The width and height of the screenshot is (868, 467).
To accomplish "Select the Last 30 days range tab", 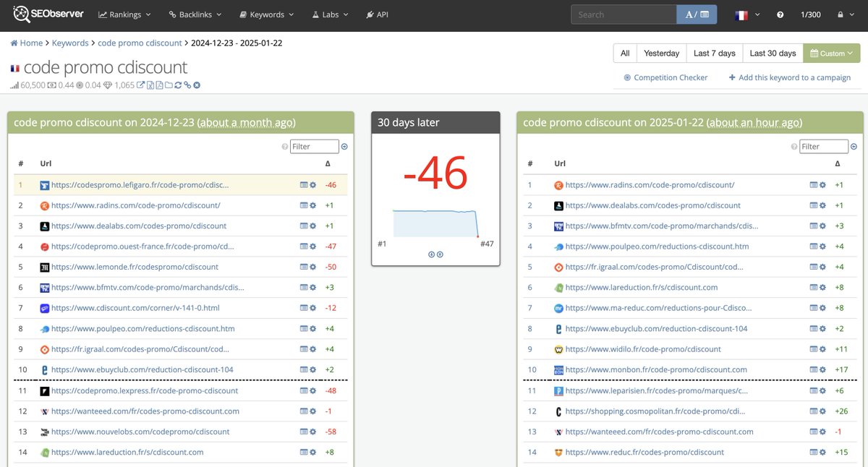I will click(x=773, y=53).
